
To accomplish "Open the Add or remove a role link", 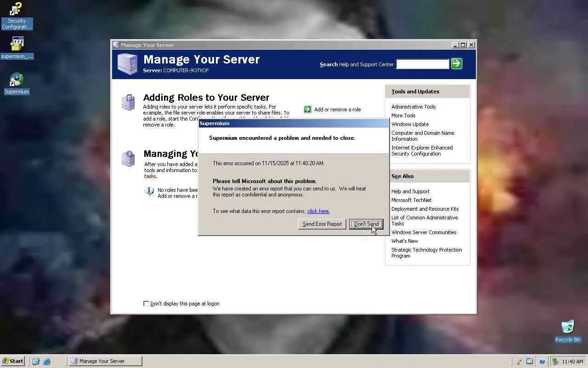I will pos(338,109).
